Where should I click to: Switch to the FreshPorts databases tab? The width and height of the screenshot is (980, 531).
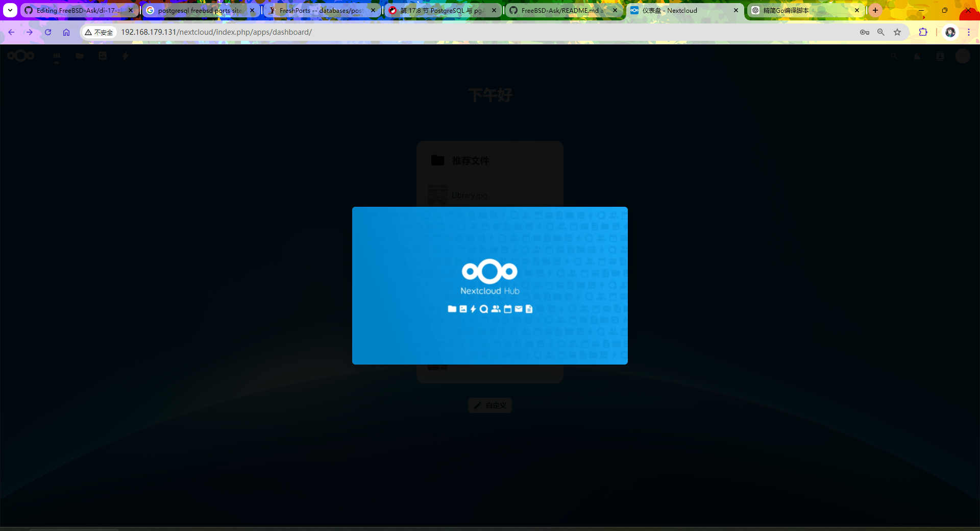[322, 10]
